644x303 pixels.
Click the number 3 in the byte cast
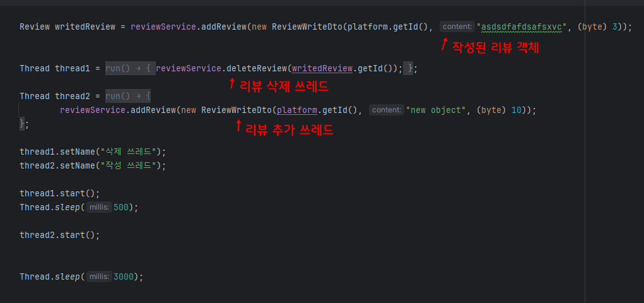(x=615, y=27)
